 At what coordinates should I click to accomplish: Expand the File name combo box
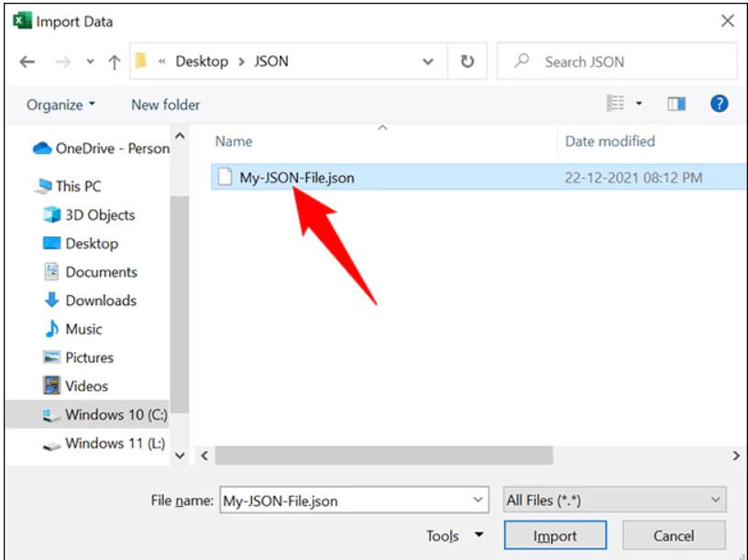pyautogui.click(x=478, y=499)
